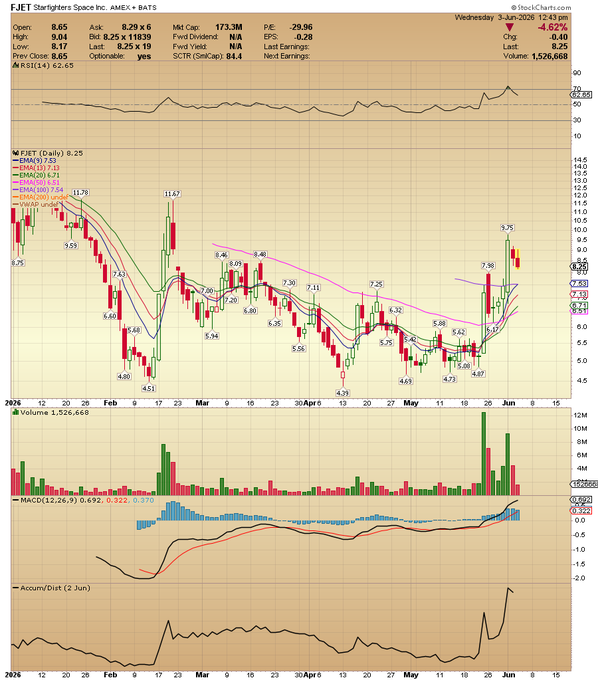The width and height of the screenshot is (598, 680).
Task: Click the 11.78 high price label
Action: pos(81,193)
